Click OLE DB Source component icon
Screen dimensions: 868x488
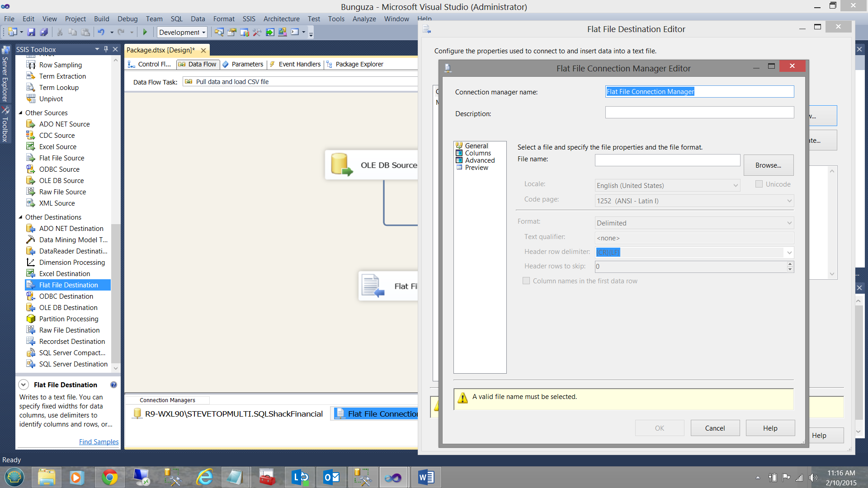341,164
